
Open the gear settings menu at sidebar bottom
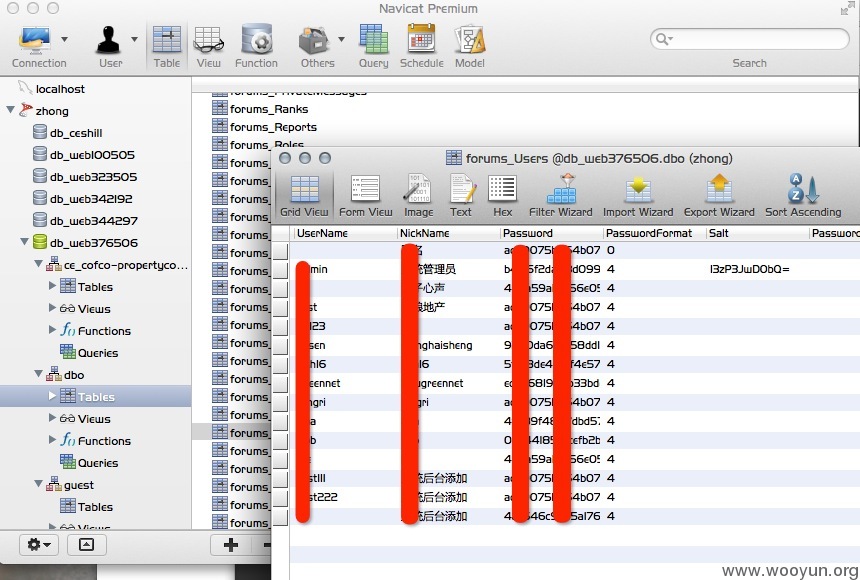[x=38, y=544]
